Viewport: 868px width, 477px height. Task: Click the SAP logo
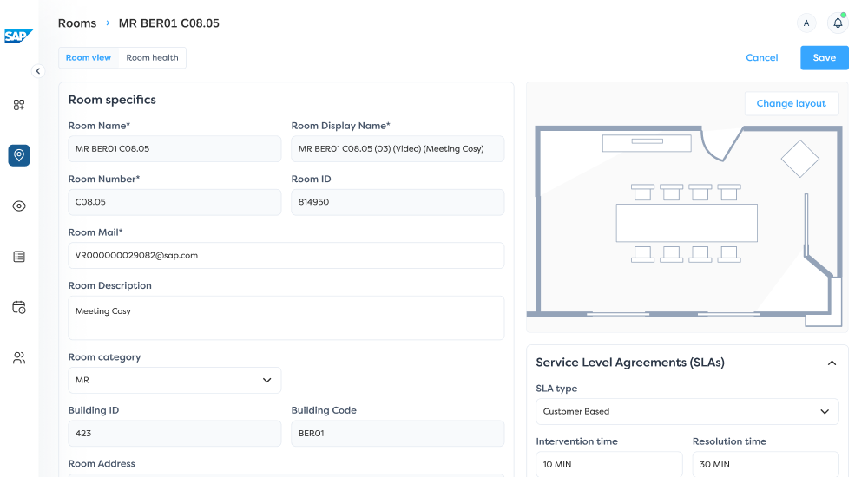tap(19, 36)
